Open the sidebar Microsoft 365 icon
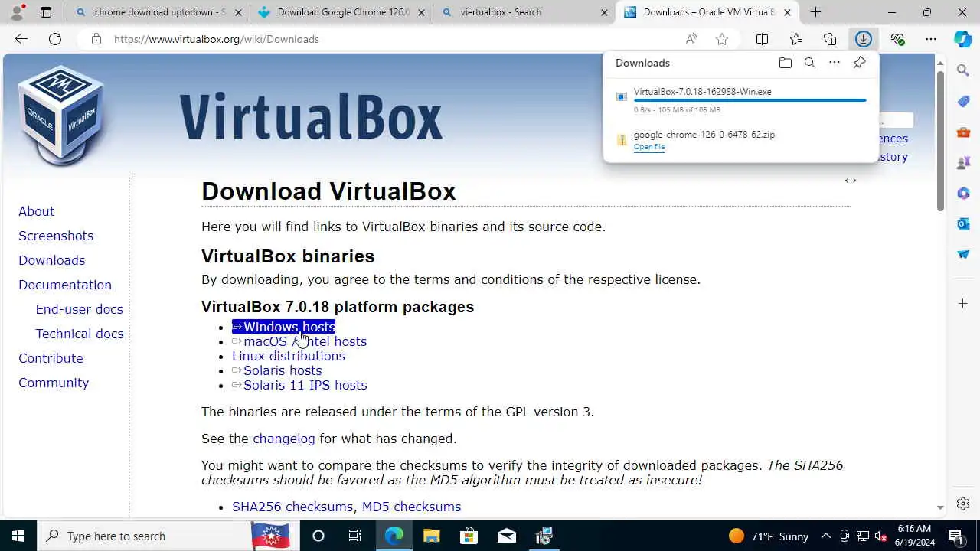This screenshot has height=551, width=980. (963, 193)
